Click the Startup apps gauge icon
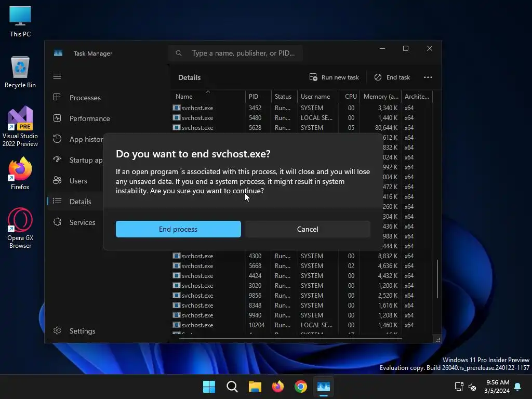The width and height of the screenshot is (532, 399). click(57, 159)
